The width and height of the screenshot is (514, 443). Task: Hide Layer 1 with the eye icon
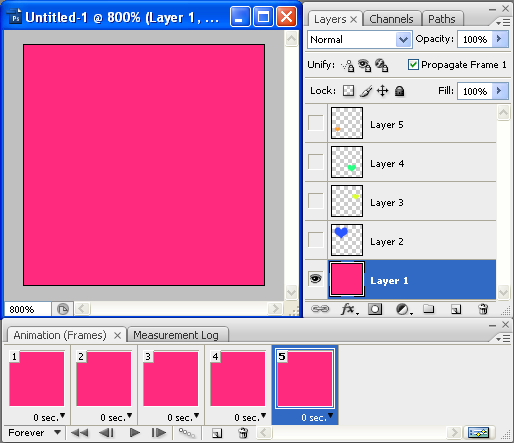click(315, 279)
